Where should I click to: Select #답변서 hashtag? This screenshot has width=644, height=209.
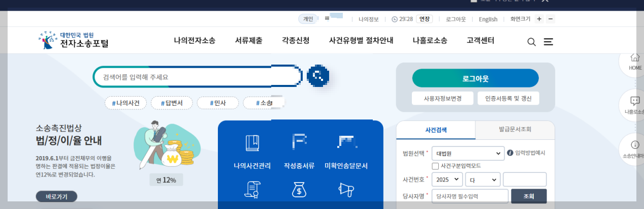tap(172, 103)
